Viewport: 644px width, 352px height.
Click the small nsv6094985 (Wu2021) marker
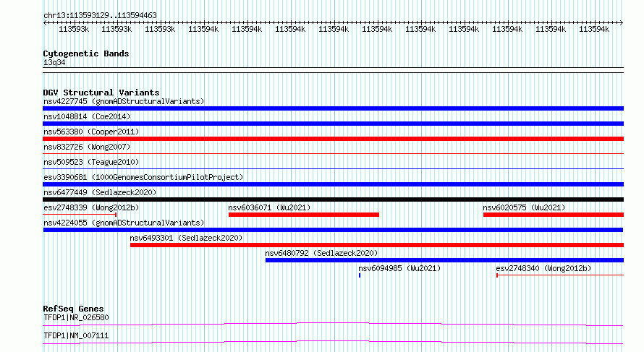[x=360, y=275]
